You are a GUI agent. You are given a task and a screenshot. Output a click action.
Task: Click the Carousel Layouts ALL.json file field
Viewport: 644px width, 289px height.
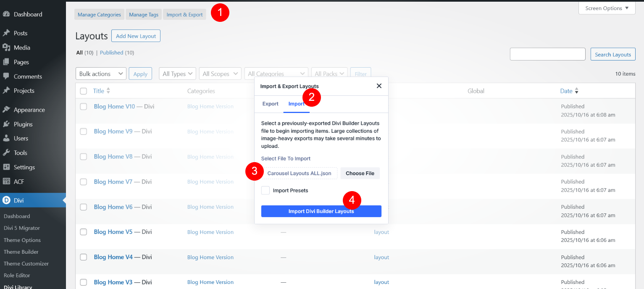point(299,173)
